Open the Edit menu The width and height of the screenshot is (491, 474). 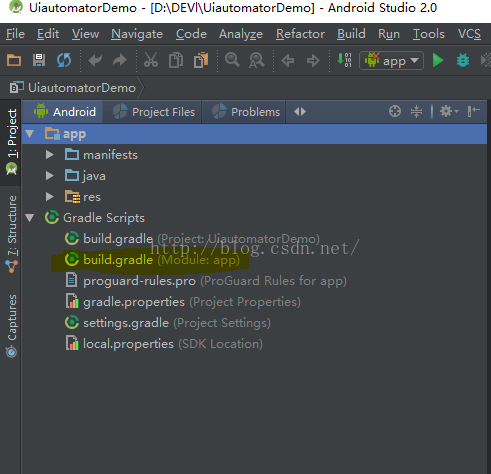48,34
